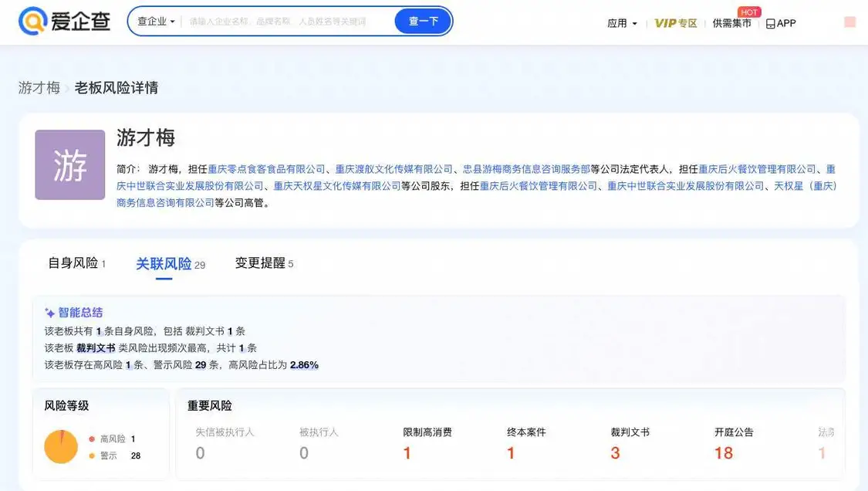This screenshot has height=491, width=868.
Task: Open 供需集市 in the header
Action: (732, 23)
